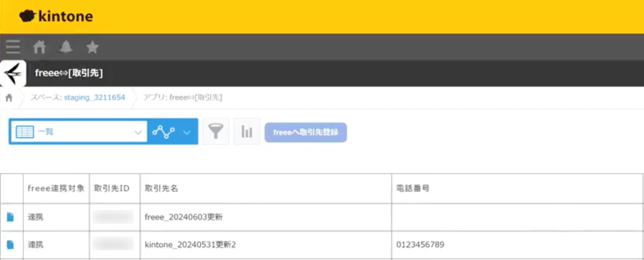The width and height of the screenshot is (644, 260).
Task: Click the 電話番号 column header
Action: click(x=517, y=189)
